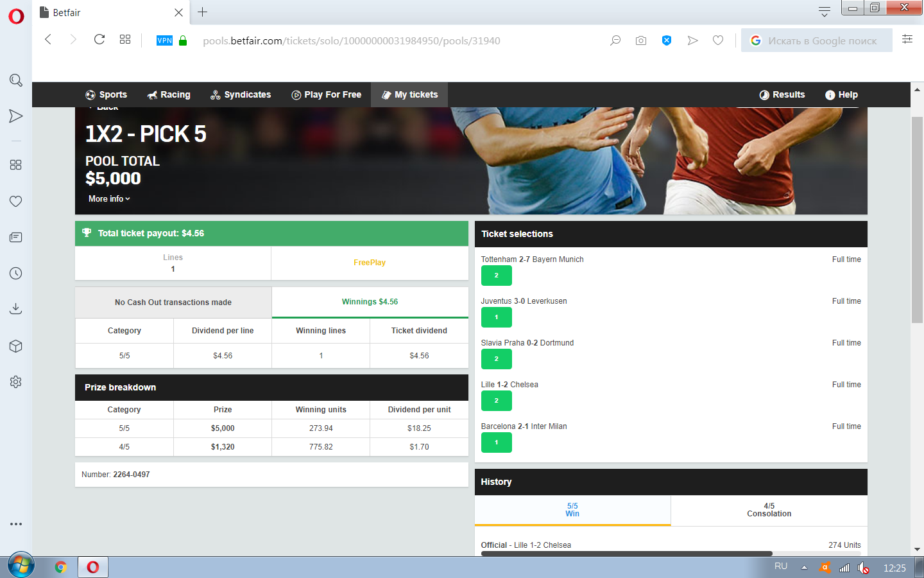The height and width of the screenshot is (578, 924).
Task: Click the page vertical scrollbar thumb
Action: coord(917,220)
